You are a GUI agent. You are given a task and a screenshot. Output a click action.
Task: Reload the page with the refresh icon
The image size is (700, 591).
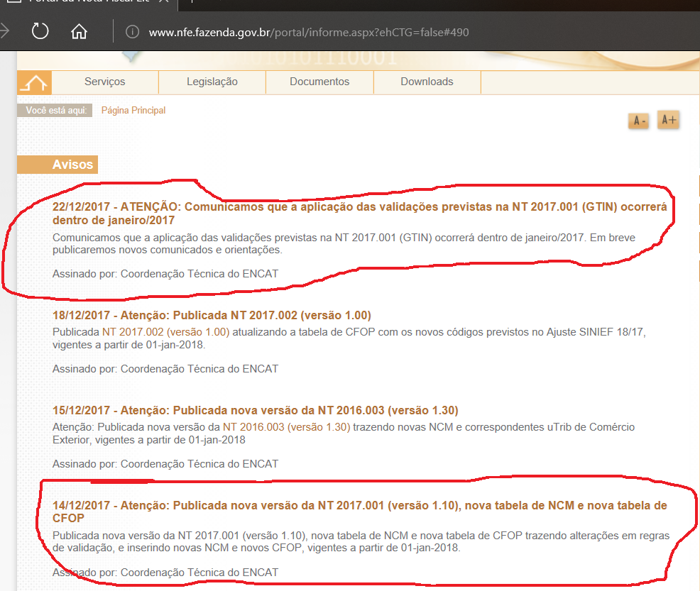40,32
